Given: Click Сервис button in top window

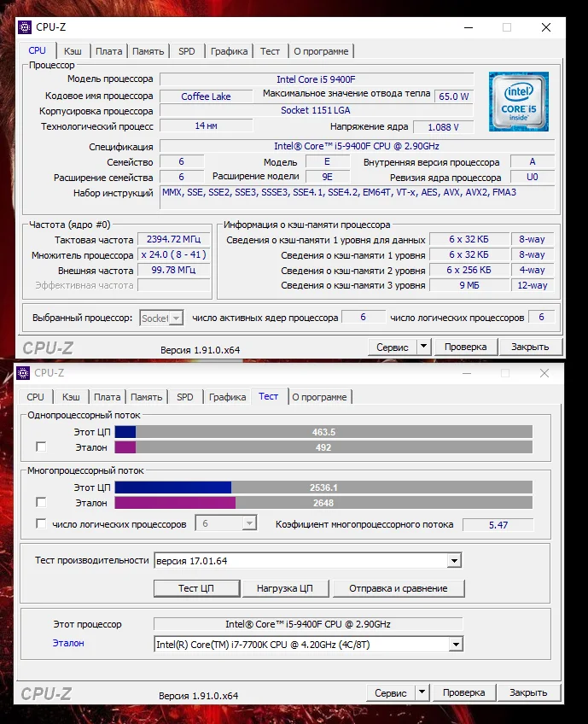Looking at the screenshot, I should pos(393,347).
